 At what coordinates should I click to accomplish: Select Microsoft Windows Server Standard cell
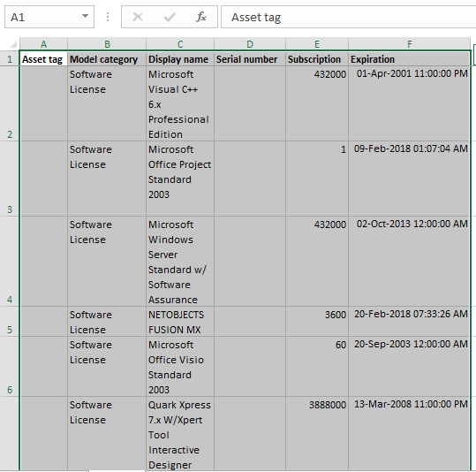click(x=180, y=262)
